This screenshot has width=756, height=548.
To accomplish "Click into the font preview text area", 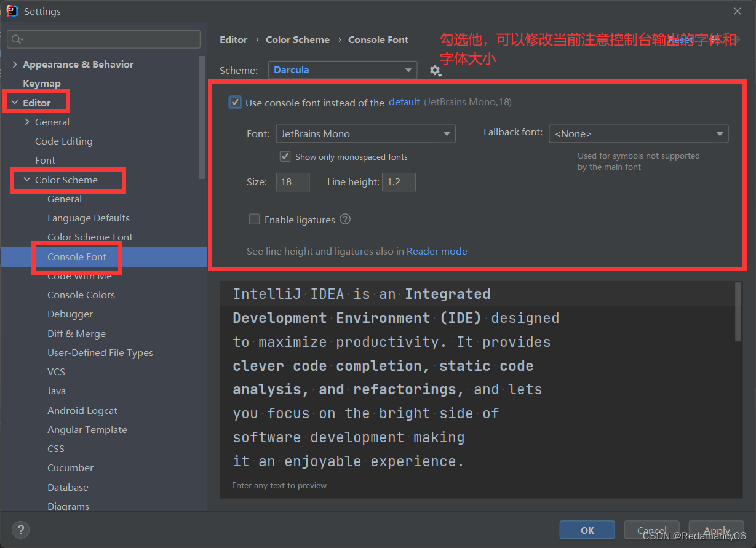I will tap(477, 378).
